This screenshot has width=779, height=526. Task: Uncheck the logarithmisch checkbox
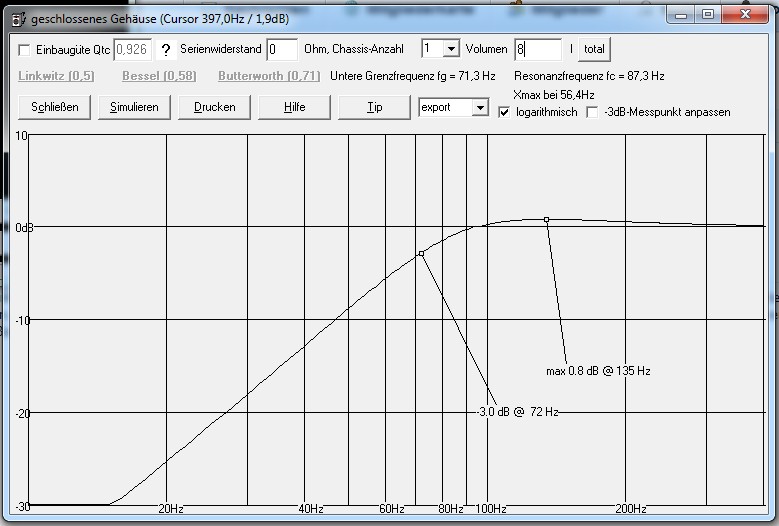[x=505, y=112]
